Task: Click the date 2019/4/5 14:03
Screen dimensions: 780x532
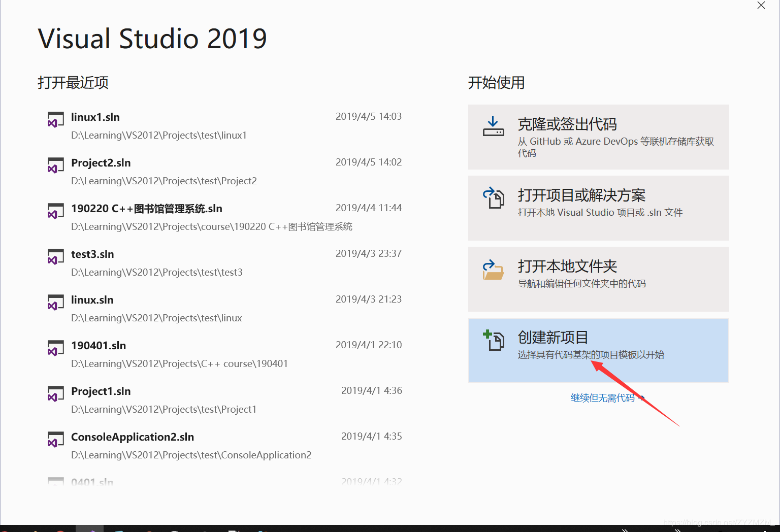Action: 369,117
